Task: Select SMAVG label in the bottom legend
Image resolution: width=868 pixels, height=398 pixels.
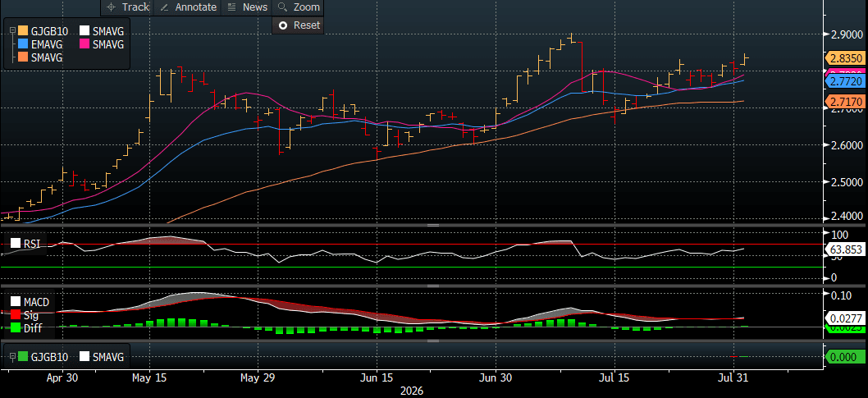Action: click(108, 358)
